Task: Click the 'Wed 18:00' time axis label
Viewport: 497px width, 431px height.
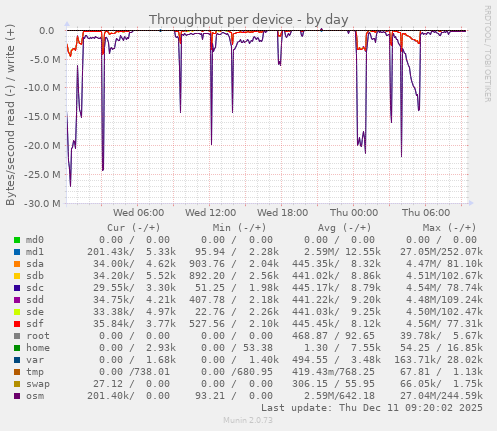Action: click(283, 213)
